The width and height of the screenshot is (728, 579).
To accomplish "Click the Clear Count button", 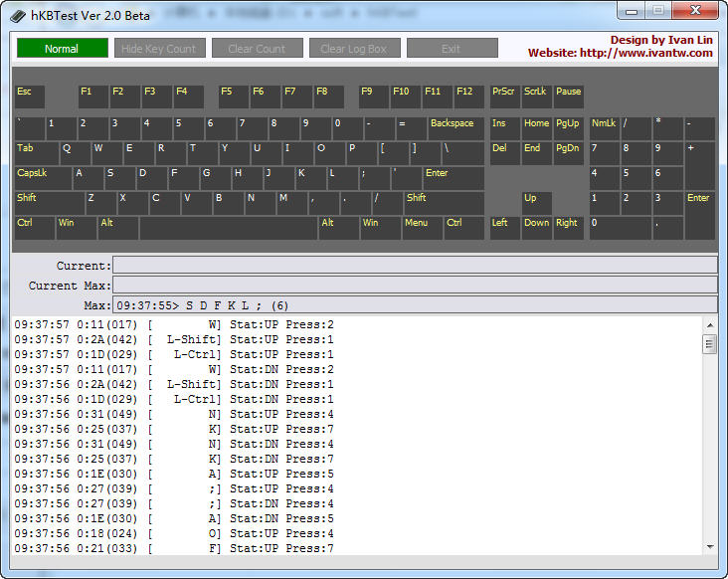I will click(257, 49).
